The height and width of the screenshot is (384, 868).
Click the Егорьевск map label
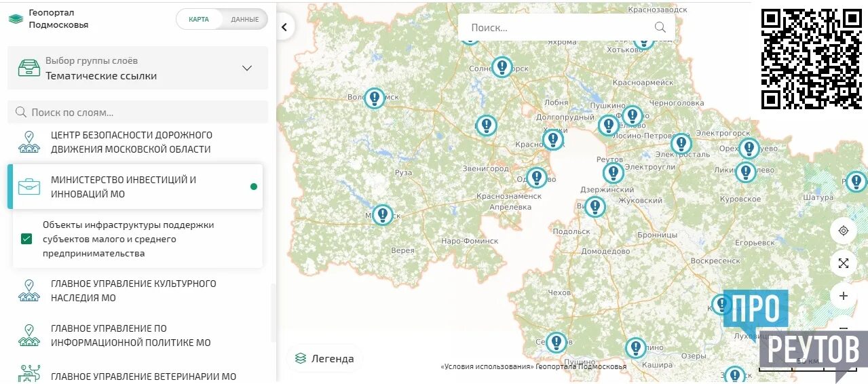pyautogui.click(x=755, y=242)
